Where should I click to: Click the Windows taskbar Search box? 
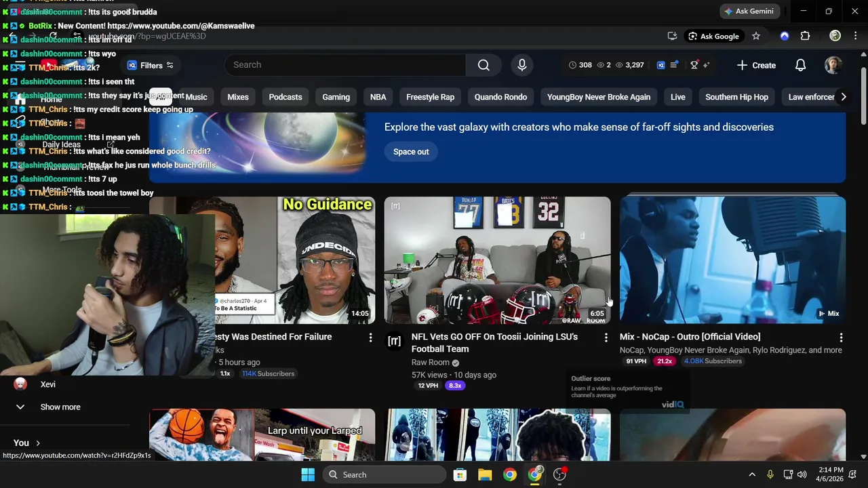coord(385,474)
